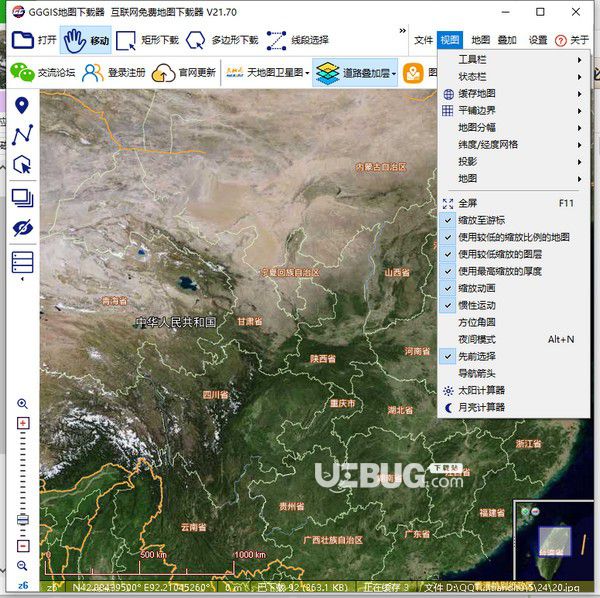Click coordinates readout in status bar
This screenshot has width=600, height=598.
click(x=140, y=587)
